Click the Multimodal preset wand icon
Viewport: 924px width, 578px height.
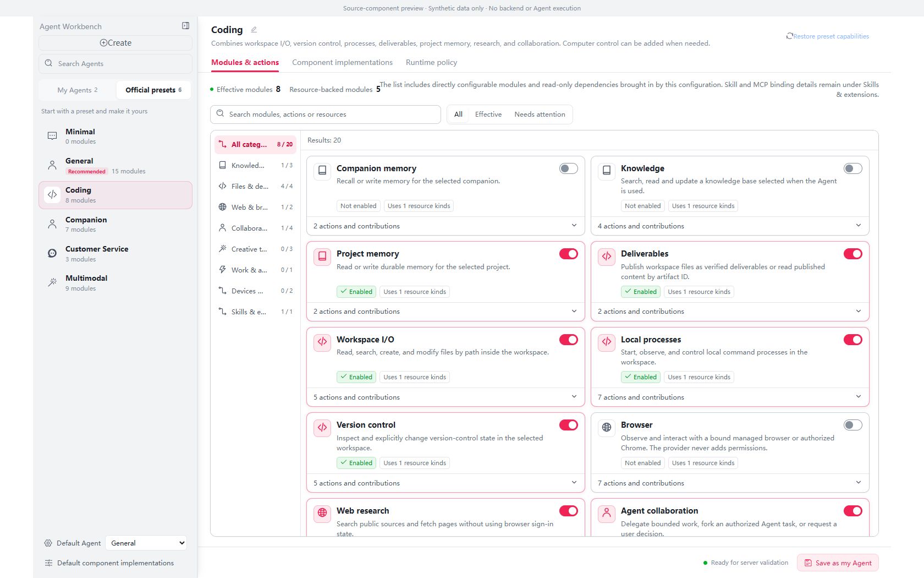click(x=52, y=282)
